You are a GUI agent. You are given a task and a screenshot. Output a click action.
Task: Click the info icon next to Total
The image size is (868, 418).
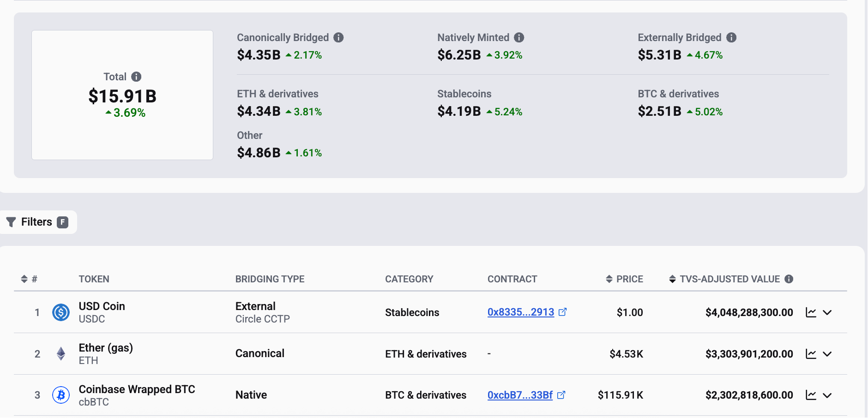pyautogui.click(x=135, y=77)
